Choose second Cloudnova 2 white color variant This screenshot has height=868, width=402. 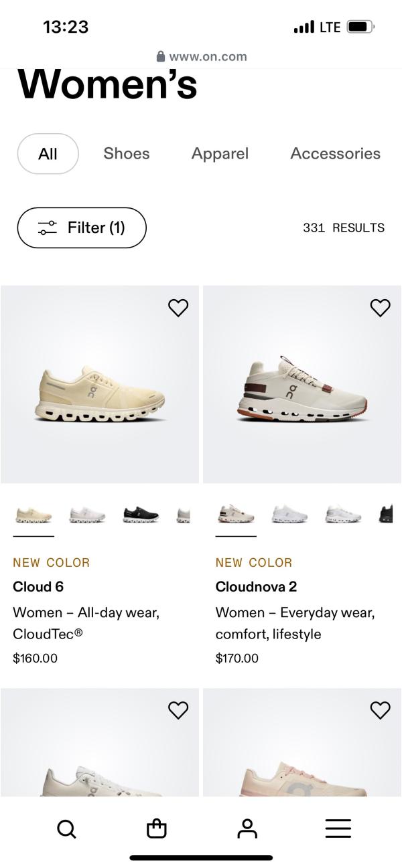pos(289,515)
